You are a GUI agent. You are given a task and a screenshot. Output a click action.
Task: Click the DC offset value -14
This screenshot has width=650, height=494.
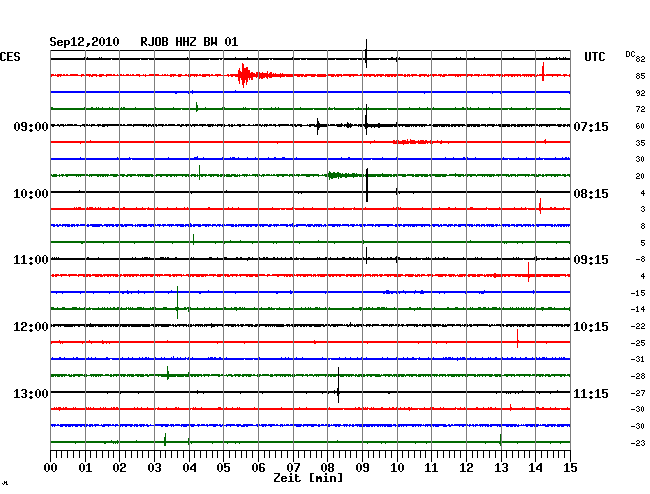pos(638,309)
